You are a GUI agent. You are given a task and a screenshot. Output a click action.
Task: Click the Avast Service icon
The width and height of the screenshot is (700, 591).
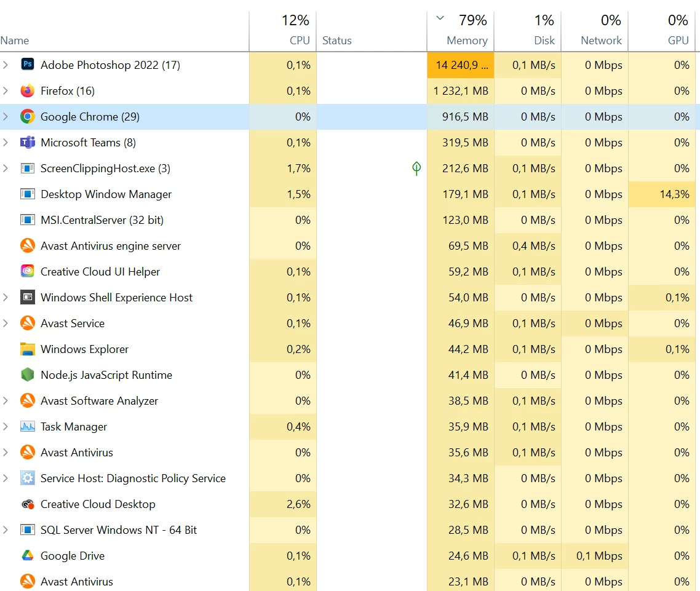click(27, 323)
